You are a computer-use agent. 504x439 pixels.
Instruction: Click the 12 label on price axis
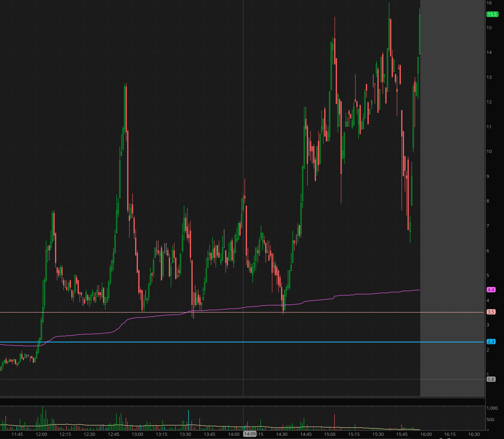pos(489,102)
